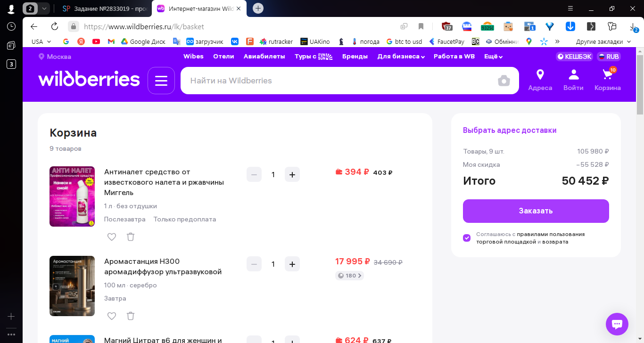Increase Аромастанция H300 quantity with plus
The height and width of the screenshot is (343, 644).
[x=292, y=264]
